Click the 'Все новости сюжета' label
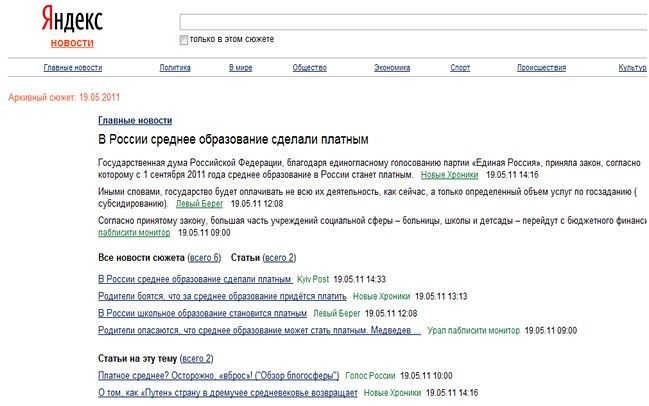Screen dimensions: 649x406 click(x=141, y=257)
